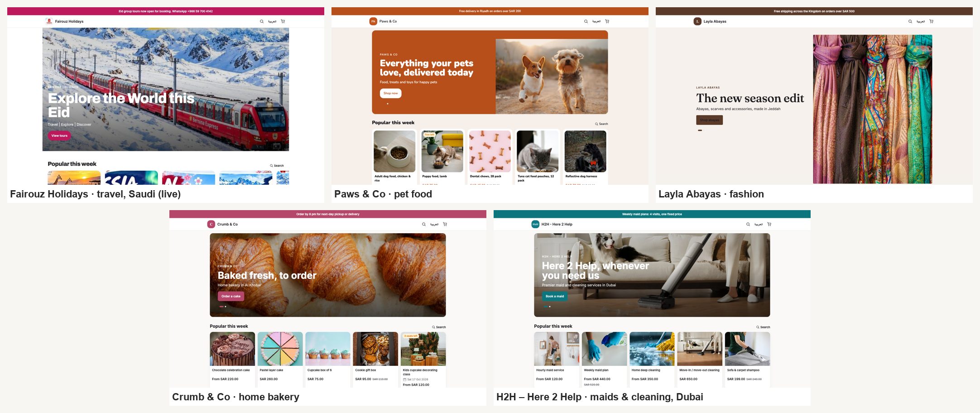Click the Layla Abayas logo badge
The image size is (980, 413).
pyautogui.click(x=697, y=21)
